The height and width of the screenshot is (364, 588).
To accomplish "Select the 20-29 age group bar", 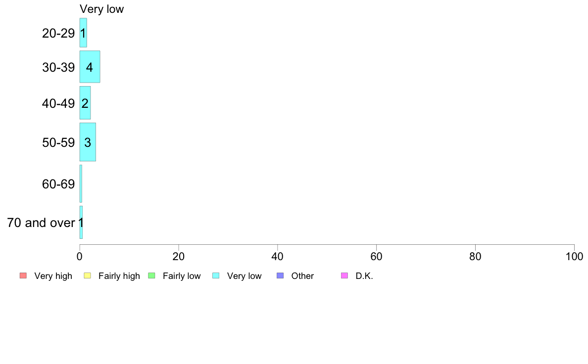I will [x=83, y=33].
